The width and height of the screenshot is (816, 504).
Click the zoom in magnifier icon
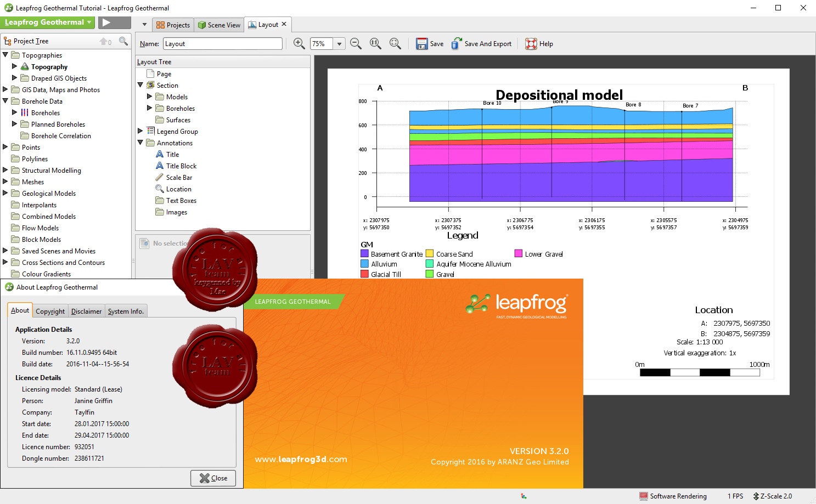(x=299, y=43)
